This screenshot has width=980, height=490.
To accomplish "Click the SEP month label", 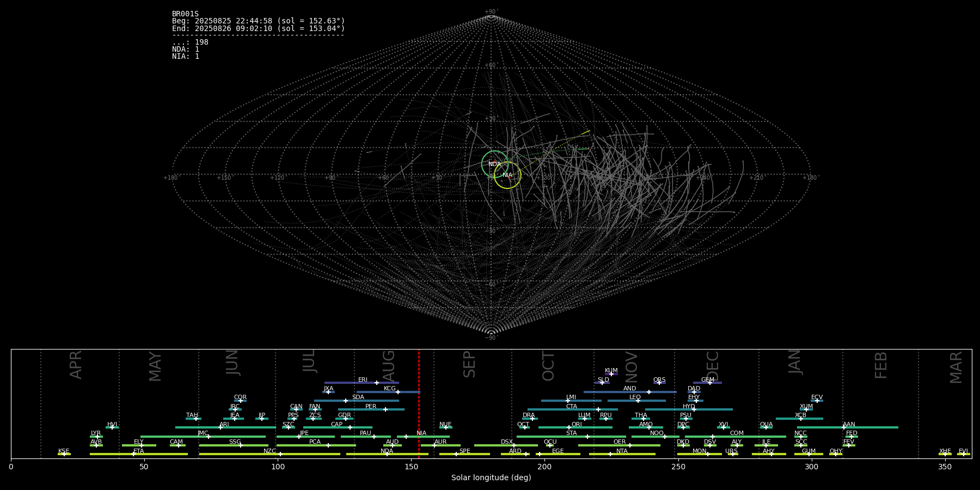I will tap(469, 364).
